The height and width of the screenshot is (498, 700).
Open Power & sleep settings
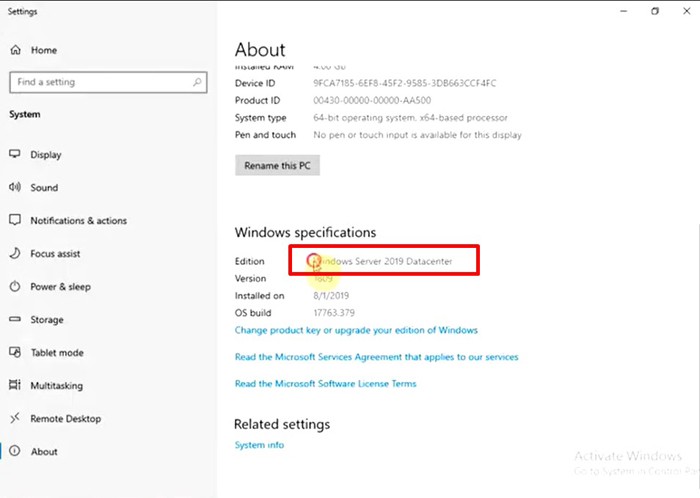(x=60, y=286)
